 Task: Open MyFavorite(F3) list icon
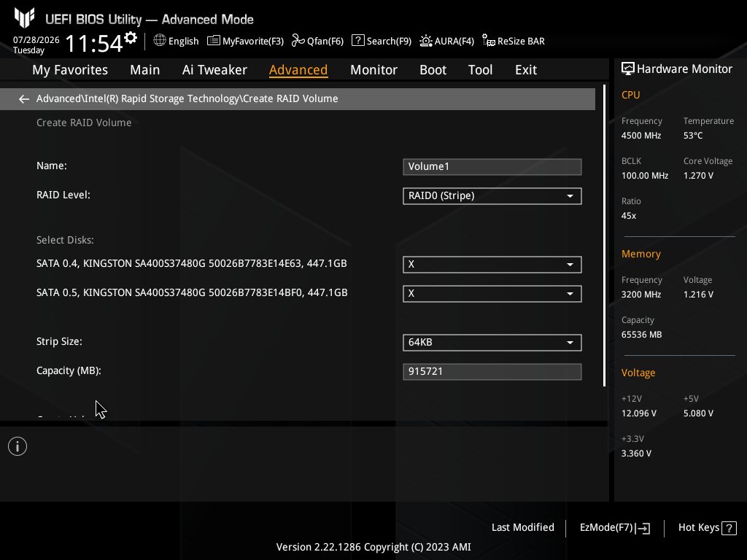tap(214, 41)
